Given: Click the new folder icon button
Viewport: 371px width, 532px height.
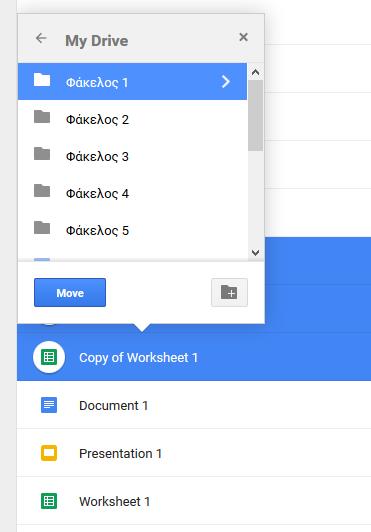Looking at the screenshot, I should (229, 292).
